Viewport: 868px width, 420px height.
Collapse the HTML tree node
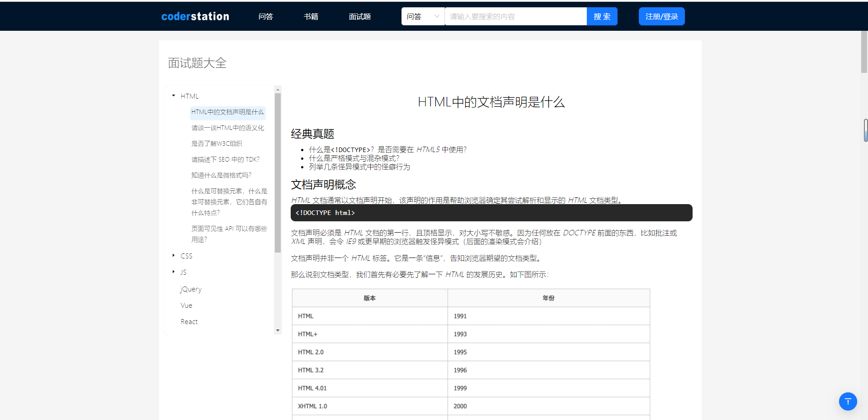(x=174, y=96)
